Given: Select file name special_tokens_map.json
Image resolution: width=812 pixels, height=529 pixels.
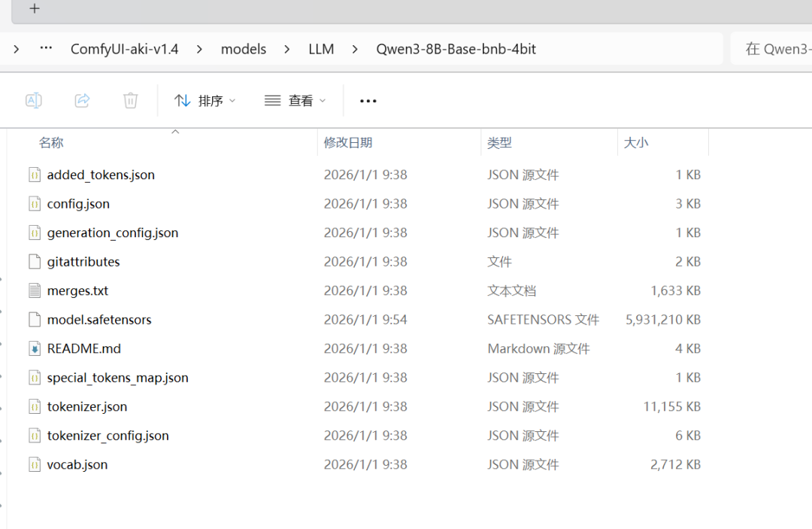Looking at the screenshot, I should [117, 378].
